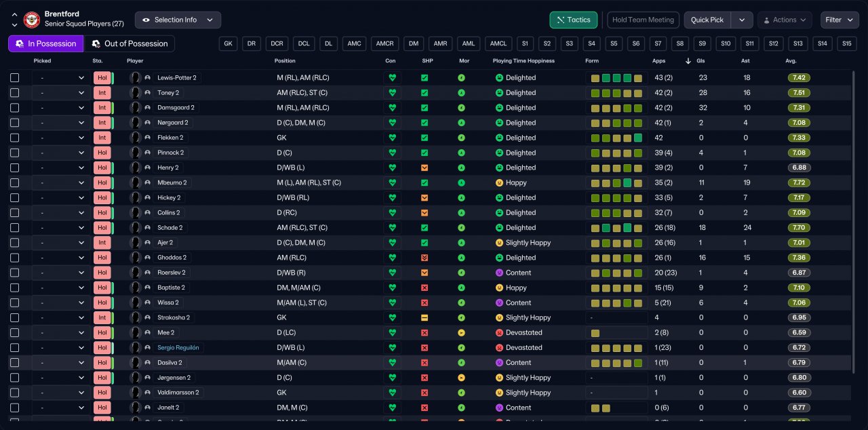Tick the checkbox for Lewis-Potter's row
The image size is (868, 430).
coord(15,78)
